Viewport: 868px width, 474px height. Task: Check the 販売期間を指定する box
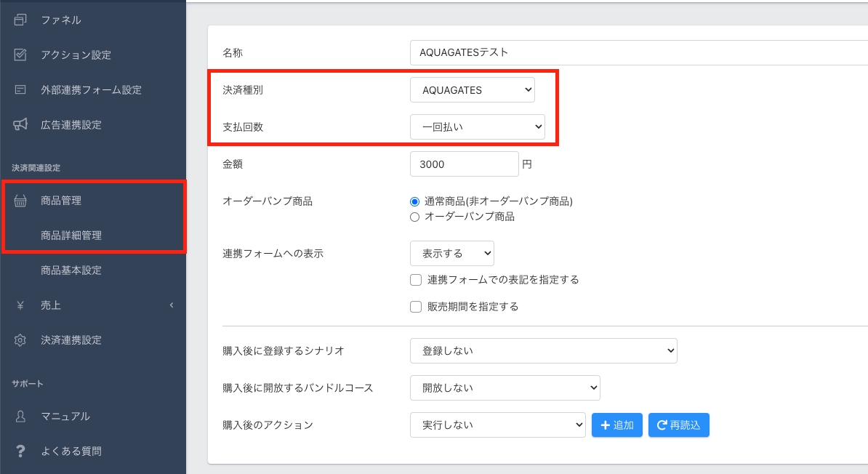pyautogui.click(x=416, y=307)
